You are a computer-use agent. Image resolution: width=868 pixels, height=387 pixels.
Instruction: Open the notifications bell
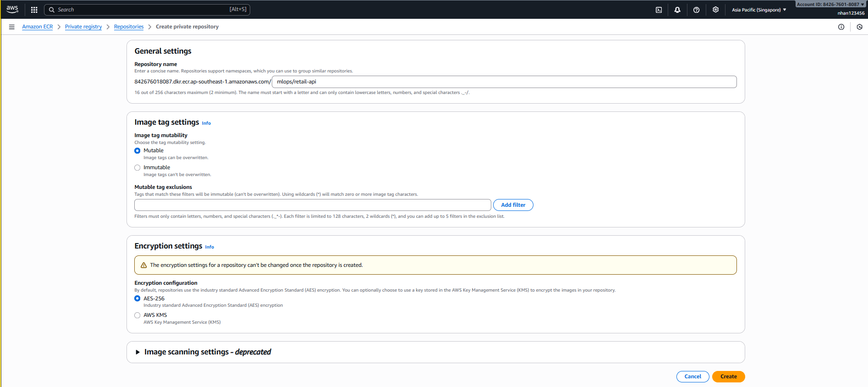677,10
